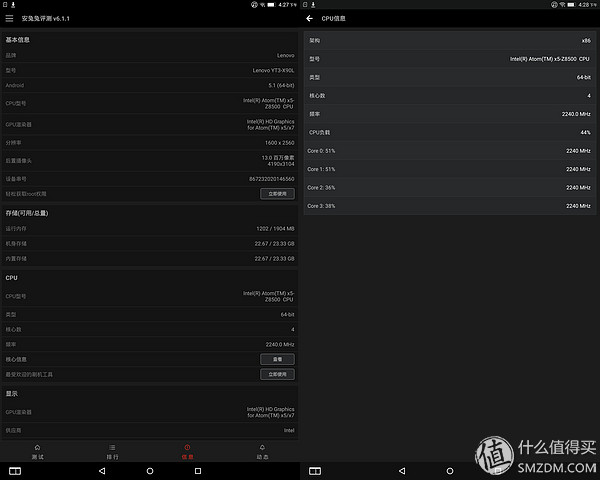Select the 2240.0 MHz frequency in CPU信息 screen
The height and width of the screenshot is (480, 600).
[x=576, y=114]
